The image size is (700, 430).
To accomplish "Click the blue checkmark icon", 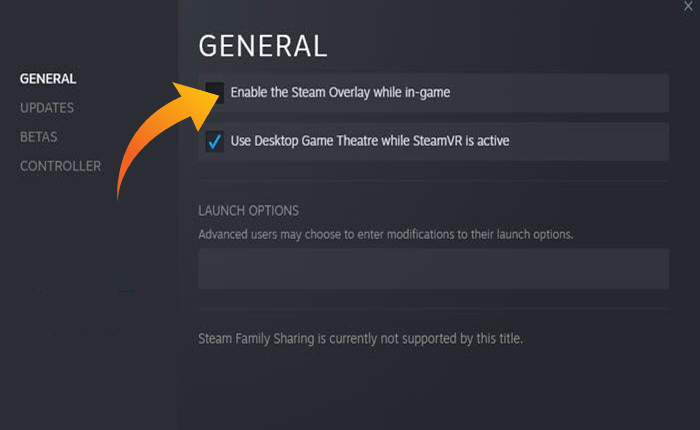I will click(215, 141).
